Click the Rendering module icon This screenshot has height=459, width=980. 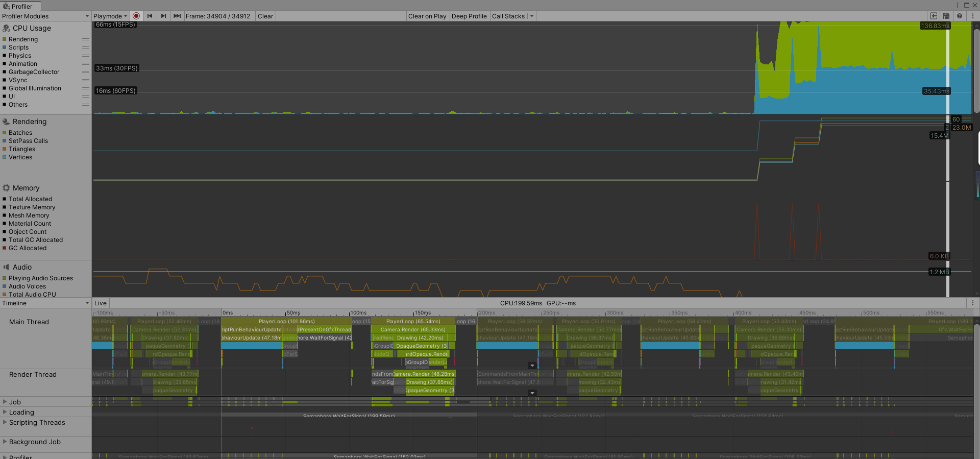pos(6,122)
